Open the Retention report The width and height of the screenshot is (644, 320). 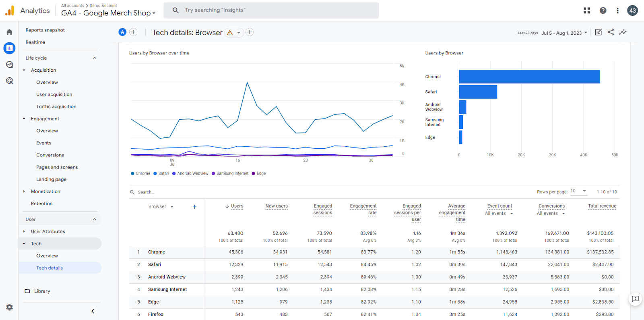(x=42, y=204)
